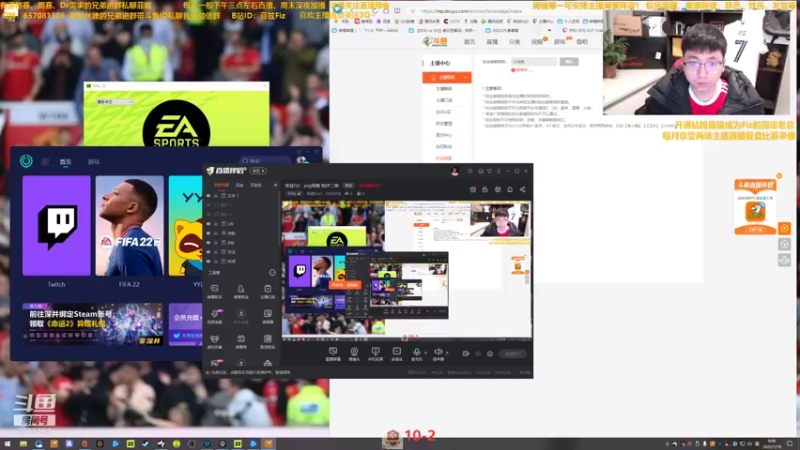Viewport: 800px width, 450px height.
Task: Open the user avatar in accelerator window
Action: [x=302, y=161]
